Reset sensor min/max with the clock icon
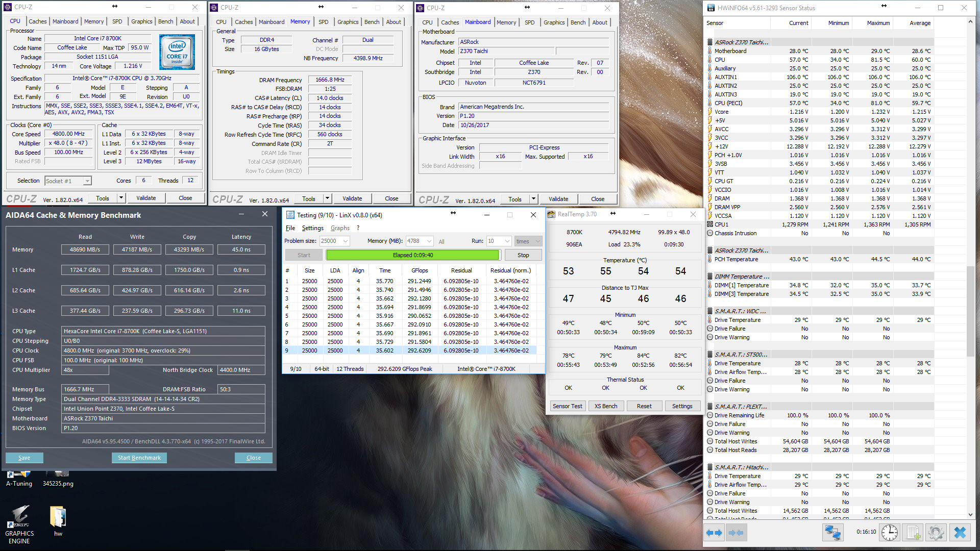The height and width of the screenshot is (551, 980). (890, 533)
